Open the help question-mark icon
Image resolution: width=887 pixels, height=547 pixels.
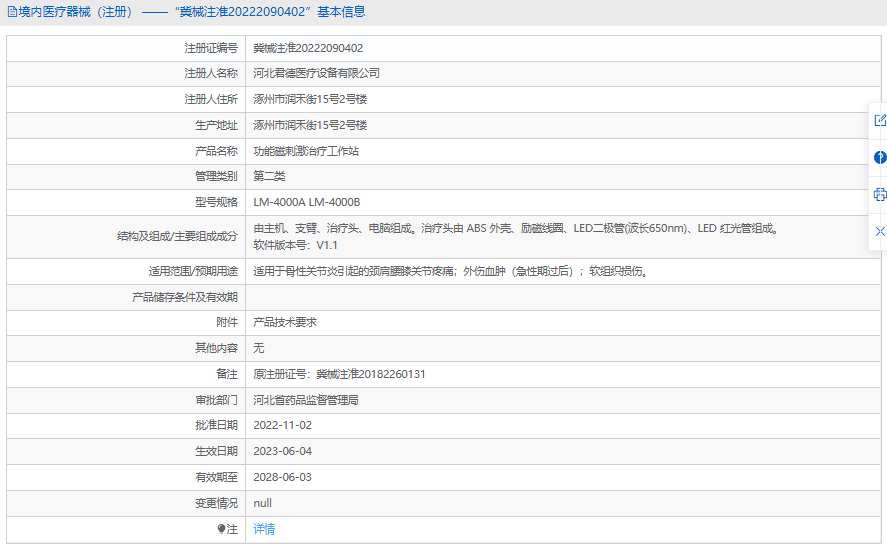[x=880, y=157]
